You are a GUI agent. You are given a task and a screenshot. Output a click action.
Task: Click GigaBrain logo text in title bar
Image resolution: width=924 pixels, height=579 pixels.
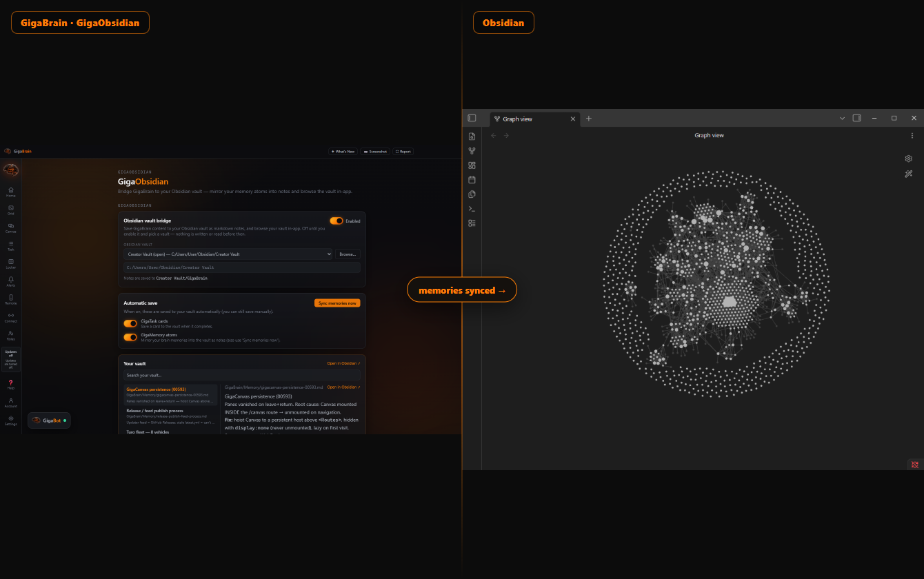[x=22, y=152]
